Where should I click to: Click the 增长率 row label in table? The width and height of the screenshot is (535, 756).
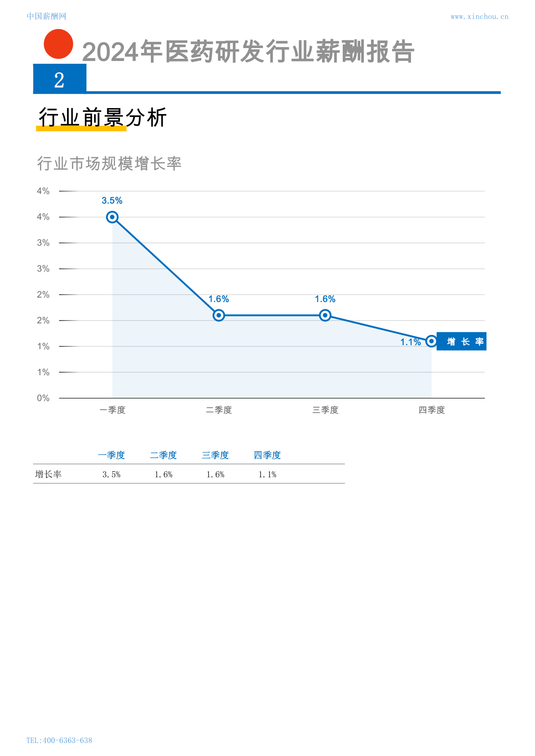point(49,475)
